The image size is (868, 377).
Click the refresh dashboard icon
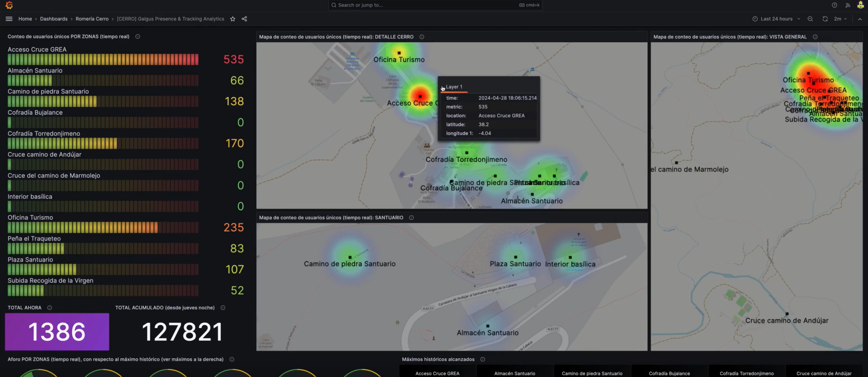[x=825, y=19]
